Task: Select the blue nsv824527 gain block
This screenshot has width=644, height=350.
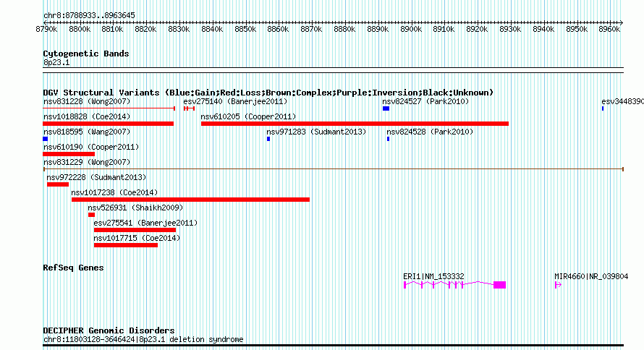Action: click(386, 108)
